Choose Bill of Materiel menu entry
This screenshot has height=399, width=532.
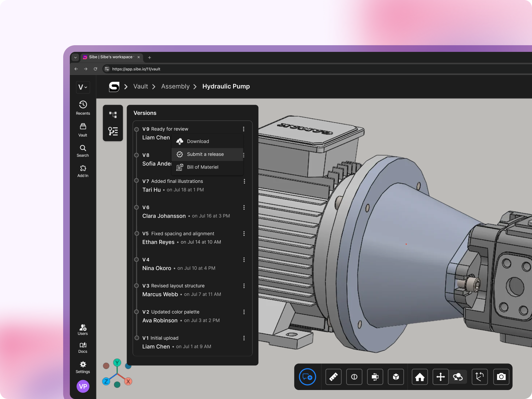tap(207, 167)
